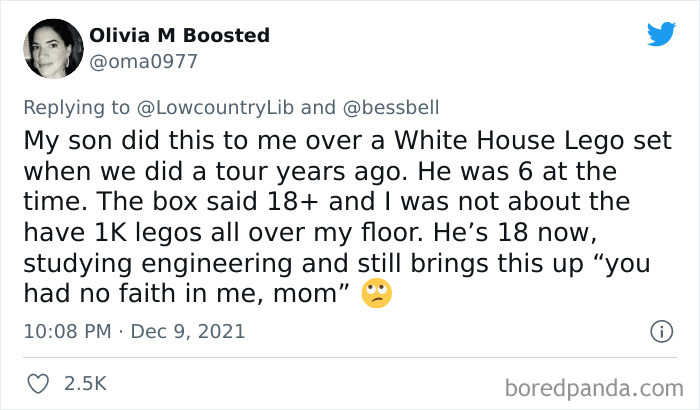700x410 pixels.
Task: Click the 10:08 PM timestamp
Action: click(x=66, y=330)
